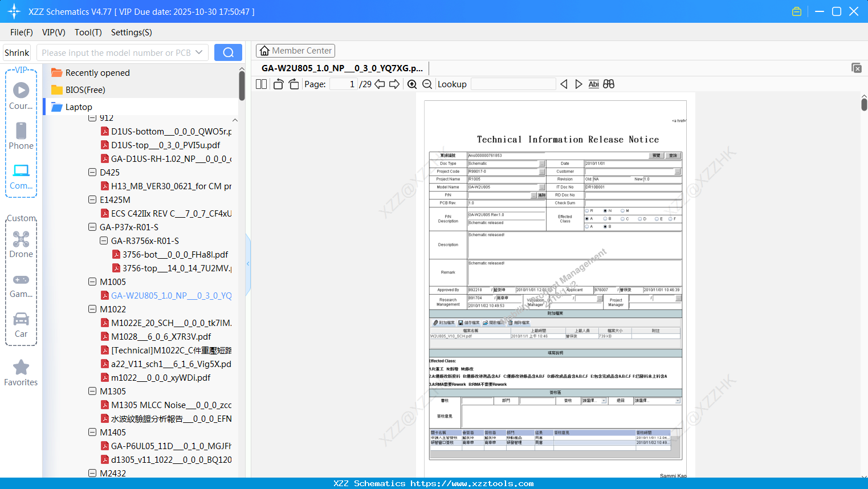Collapse the E1425M tree node
868x489 pixels.
(x=92, y=199)
